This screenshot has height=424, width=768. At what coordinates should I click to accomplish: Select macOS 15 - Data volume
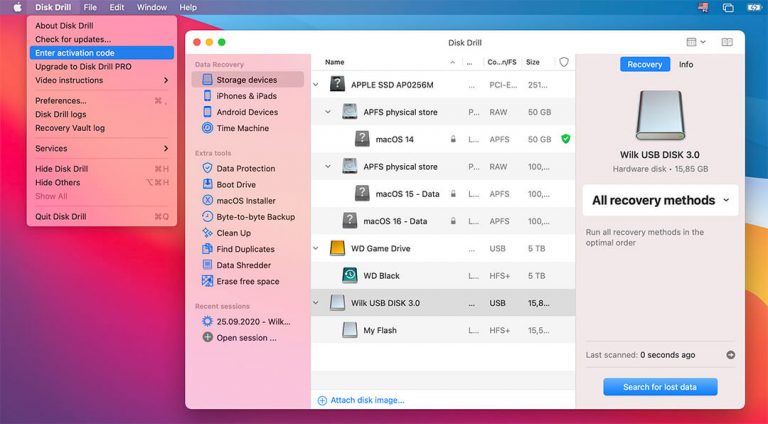tap(443, 194)
